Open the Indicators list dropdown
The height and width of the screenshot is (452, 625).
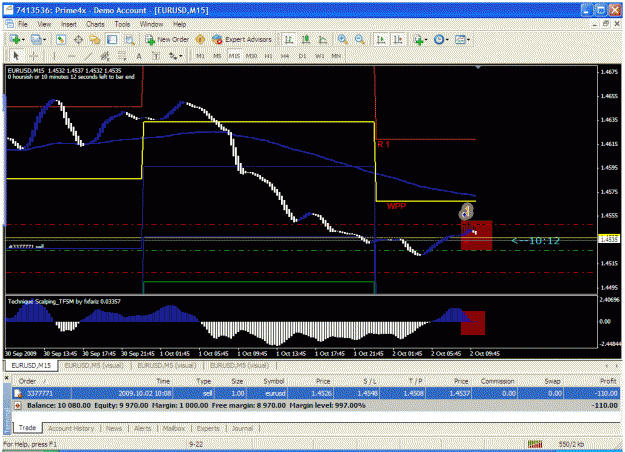tap(420, 39)
